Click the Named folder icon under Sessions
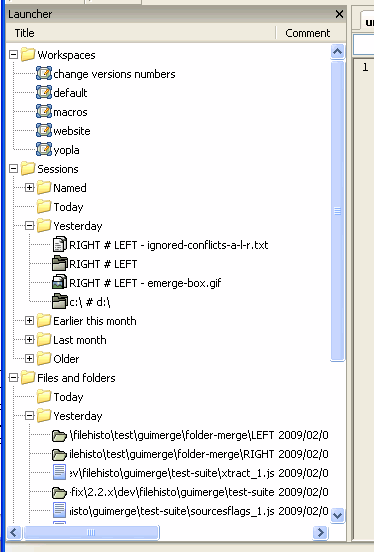Screen dimensions: 374x552 coord(44,188)
